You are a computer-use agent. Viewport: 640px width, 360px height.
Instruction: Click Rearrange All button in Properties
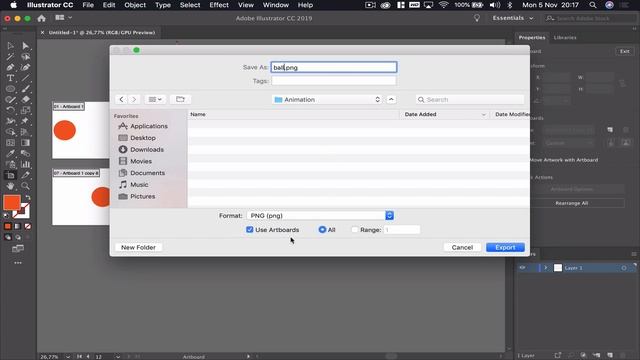point(571,203)
